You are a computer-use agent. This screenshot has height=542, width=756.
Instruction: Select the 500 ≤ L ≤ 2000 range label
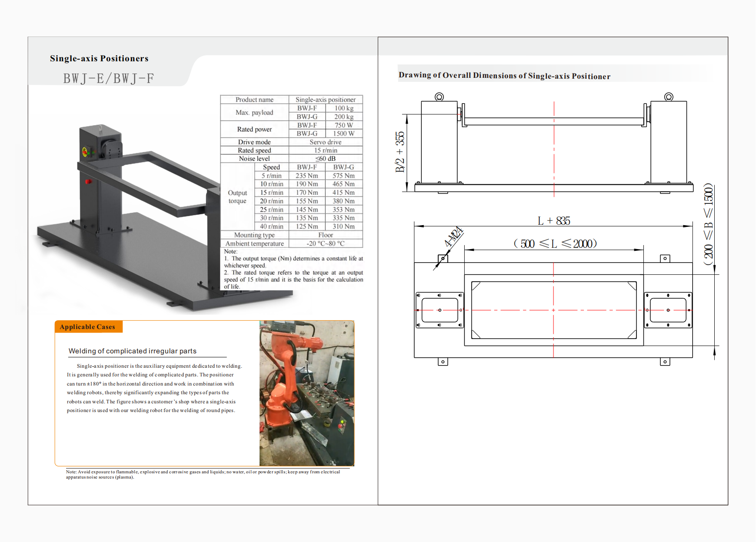click(x=555, y=243)
